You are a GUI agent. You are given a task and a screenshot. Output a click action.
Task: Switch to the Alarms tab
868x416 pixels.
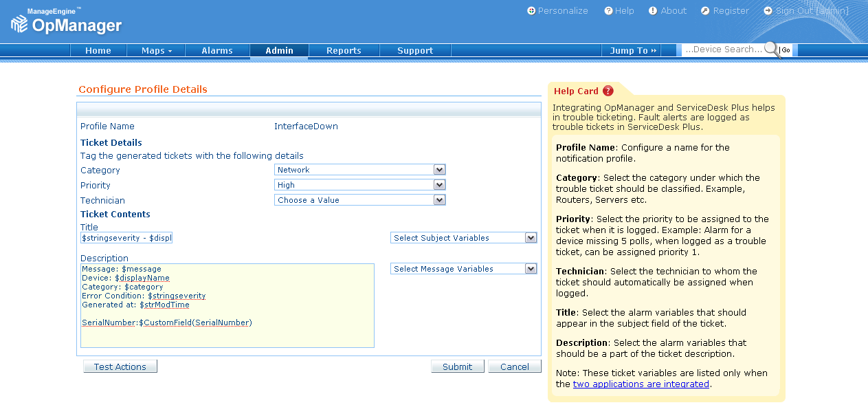(217, 51)
